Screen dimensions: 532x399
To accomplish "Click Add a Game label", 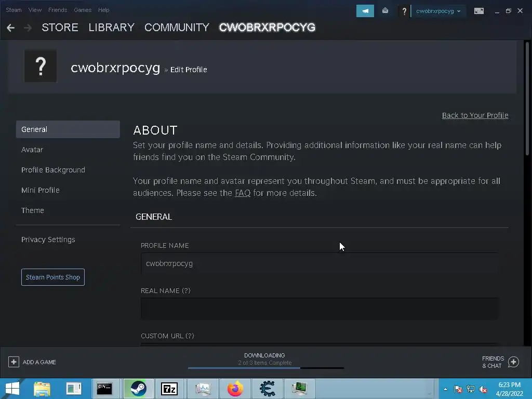I will pos(39,362).
